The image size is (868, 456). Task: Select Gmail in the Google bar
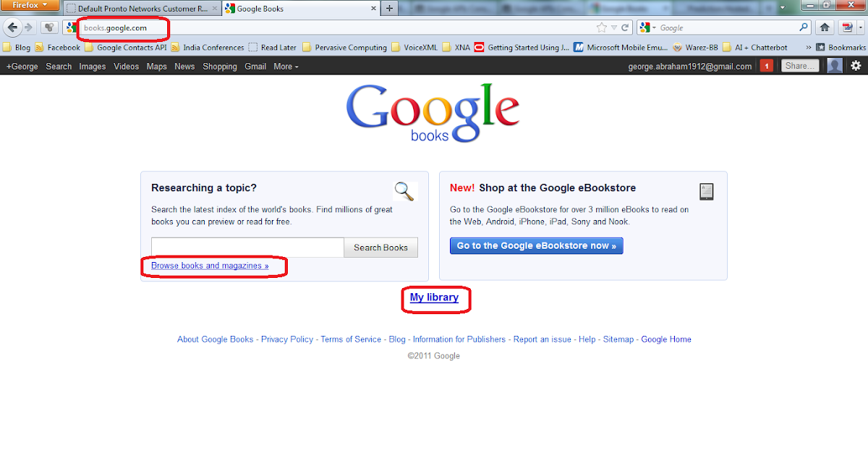point(255,66)
